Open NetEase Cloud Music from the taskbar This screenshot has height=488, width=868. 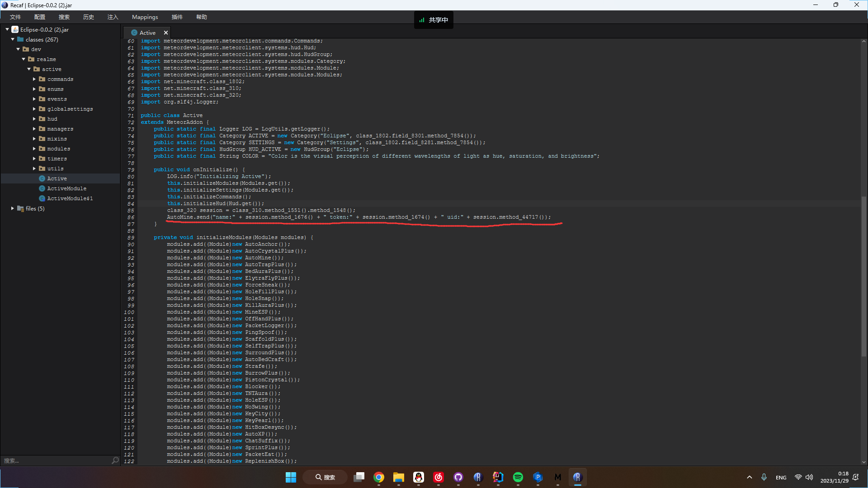click(x=439, y=477)
